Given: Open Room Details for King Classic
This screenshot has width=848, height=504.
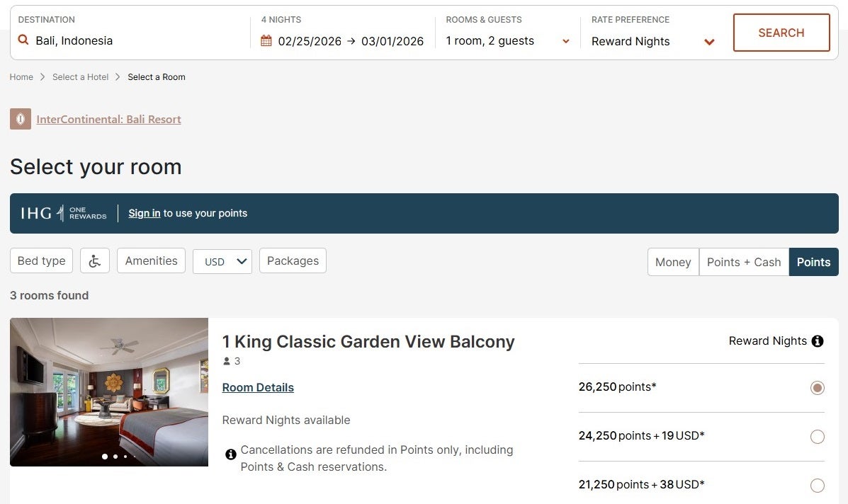Looking at the screenshot, I should click(x=258, y=387).
